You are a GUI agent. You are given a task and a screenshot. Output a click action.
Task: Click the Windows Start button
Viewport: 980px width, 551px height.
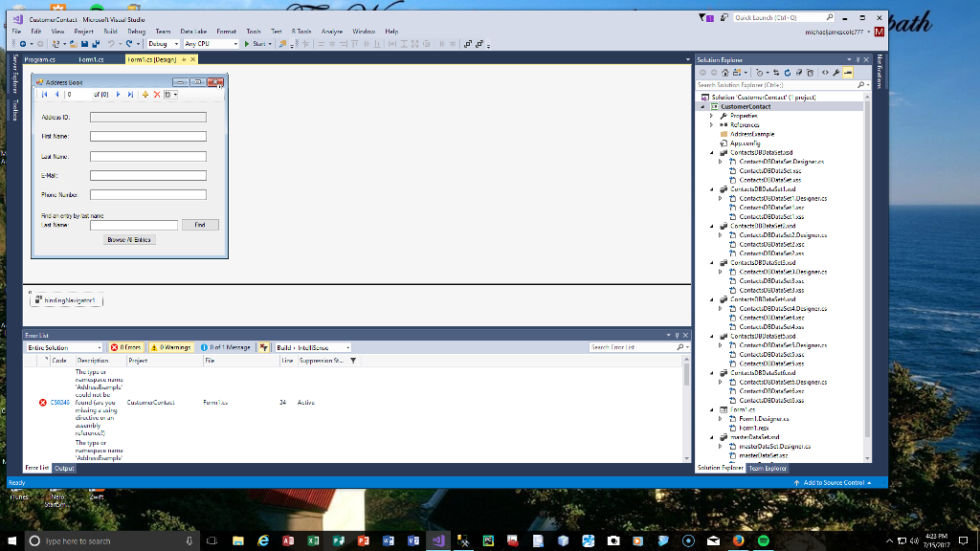(11, 541)
